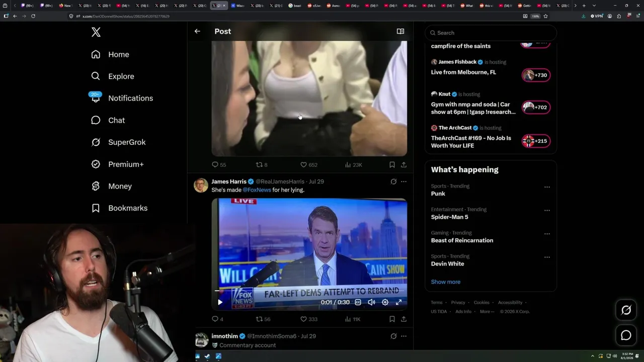The image size is (644, 362).
Task: Click Show more under What's happening
Action: click(x=445, y=282)
